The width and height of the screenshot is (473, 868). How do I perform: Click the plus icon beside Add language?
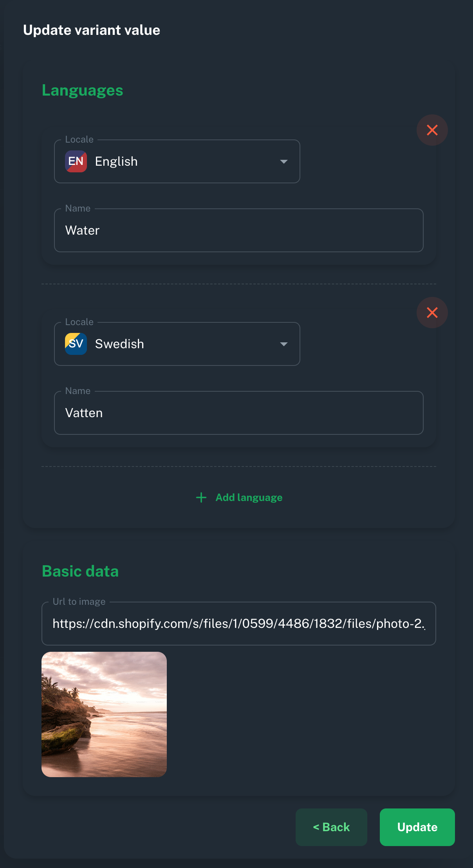pos(201,497)
